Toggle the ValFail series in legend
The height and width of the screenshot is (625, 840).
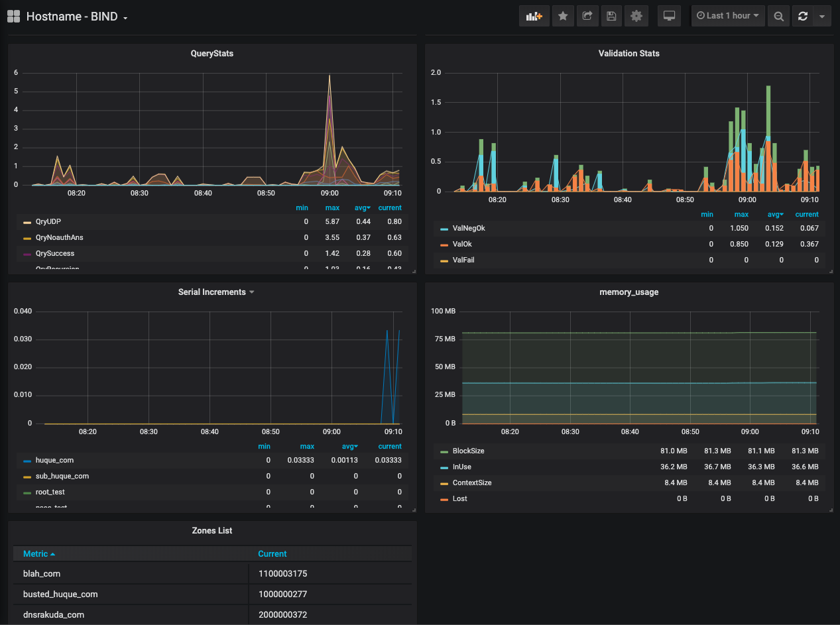[463, 260]
